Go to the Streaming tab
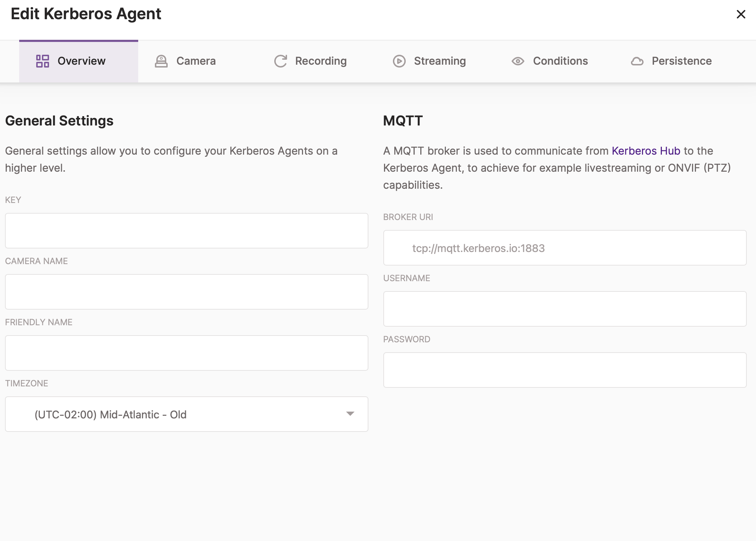The width and height of the screenshot is (756, 541). tap(439, 61)
